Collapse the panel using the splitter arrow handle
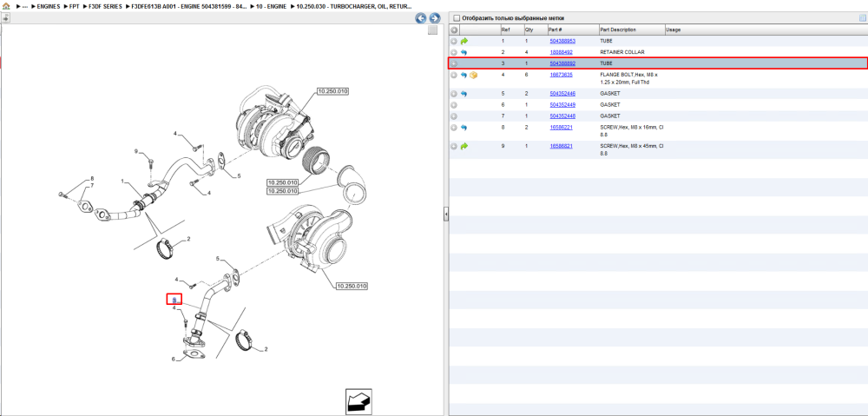The image size is (868, 416). [x=445, y=215]
